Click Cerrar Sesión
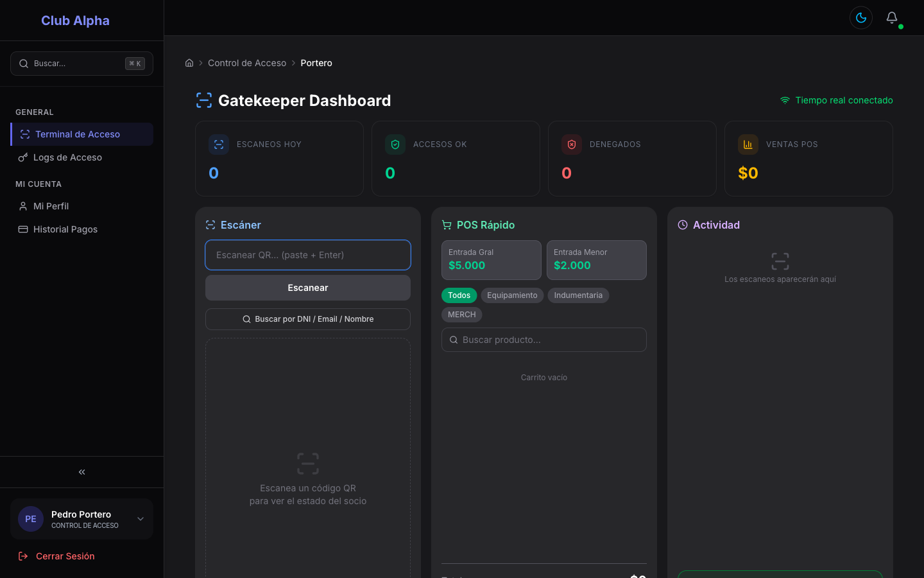This screenshot has width=924, height=578. point(65,556)
